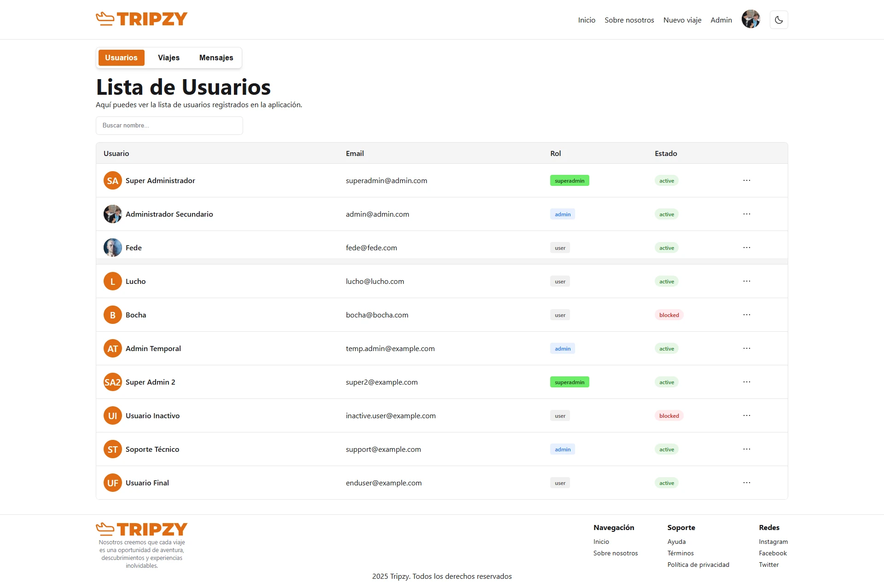Toggle dark mode with the moon icon
The height and width of the screenshot is (588, 884).
779,20
